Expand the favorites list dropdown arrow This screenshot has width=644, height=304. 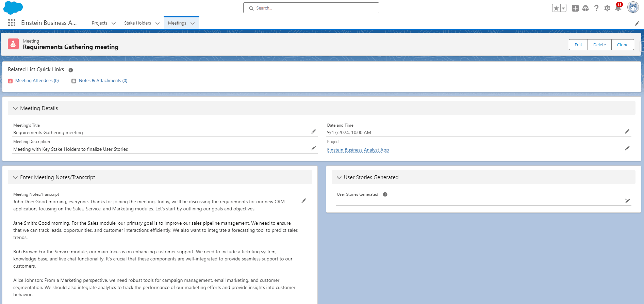pyautogui.click(x=563, y=8)
